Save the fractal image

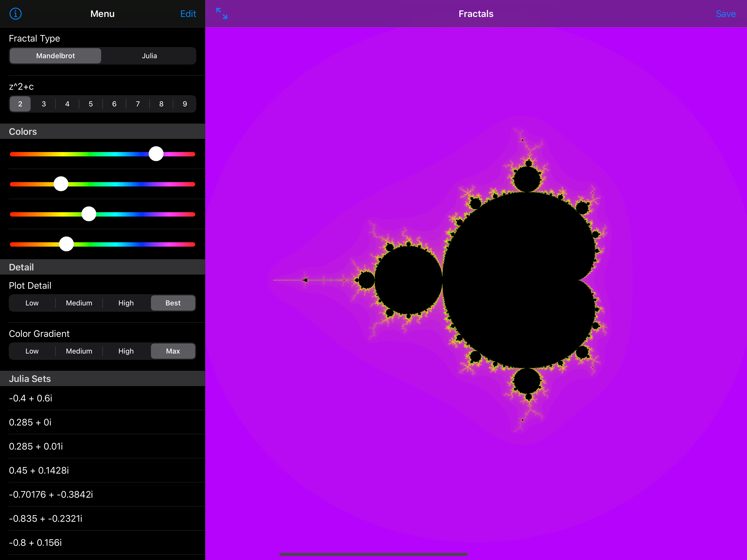[x=725, y=14]
